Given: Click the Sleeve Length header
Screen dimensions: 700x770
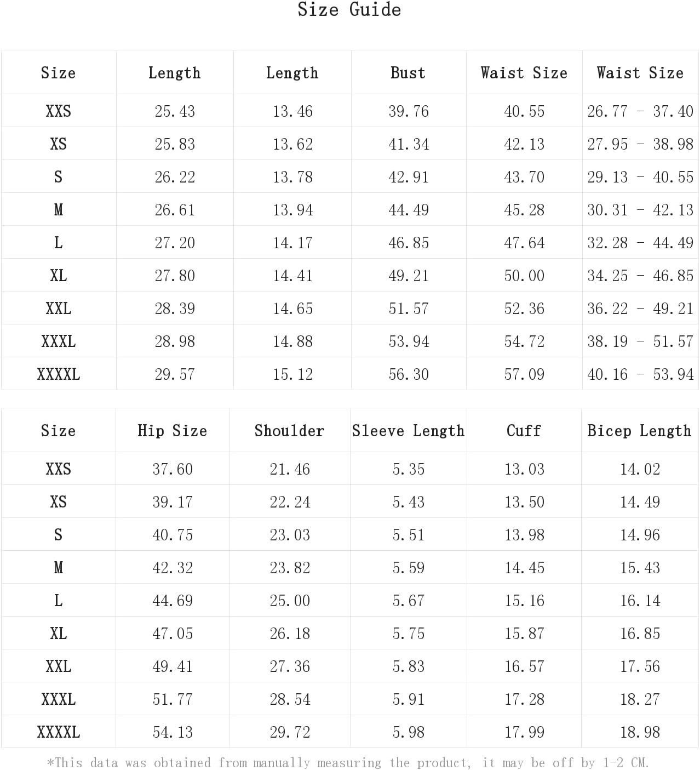Looking at the screenshot, I should point(408,431).
